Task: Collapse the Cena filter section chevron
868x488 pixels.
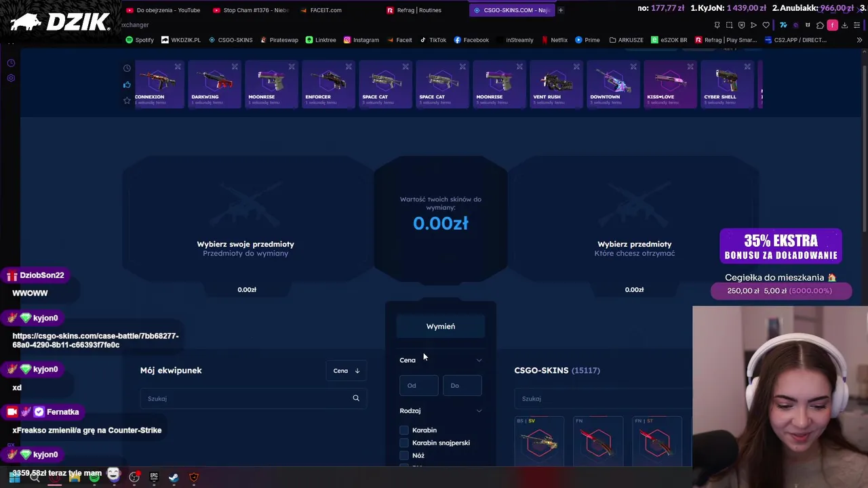Action: tap(479, 360)
